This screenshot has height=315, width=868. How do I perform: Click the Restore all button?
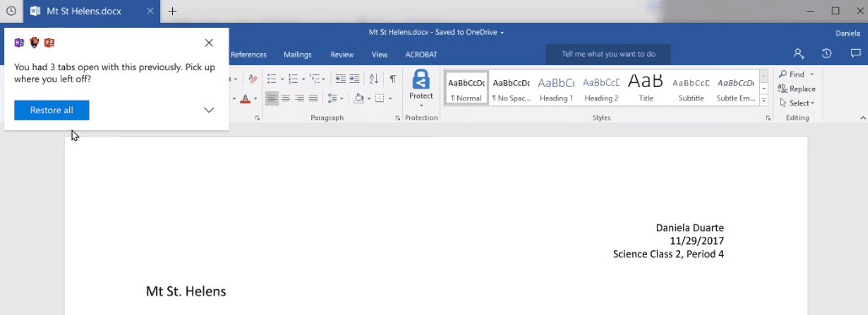click(x=51, y=110)
